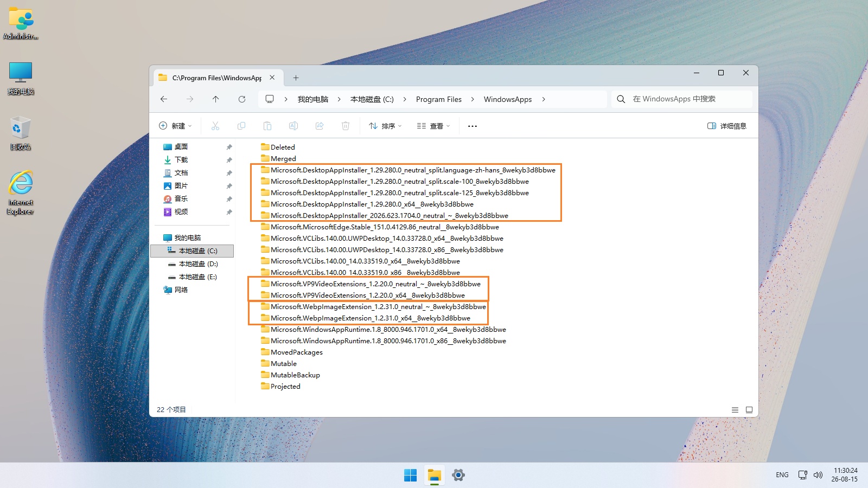Select the Merged folder
This screenshot has height=488, width=868.
pos(278,158)
